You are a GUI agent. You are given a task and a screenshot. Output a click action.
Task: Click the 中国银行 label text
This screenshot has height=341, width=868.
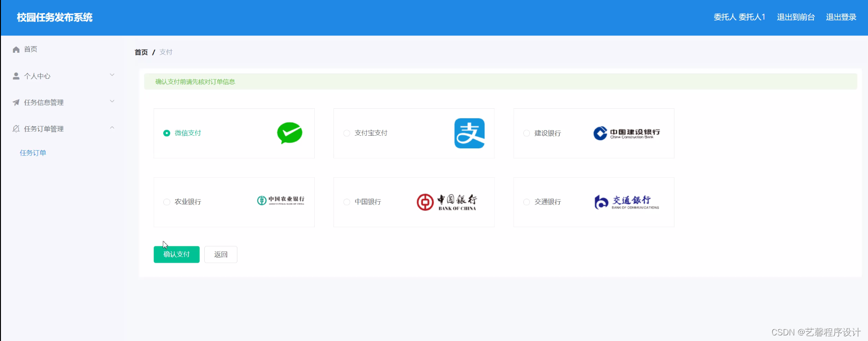[368, 202]
